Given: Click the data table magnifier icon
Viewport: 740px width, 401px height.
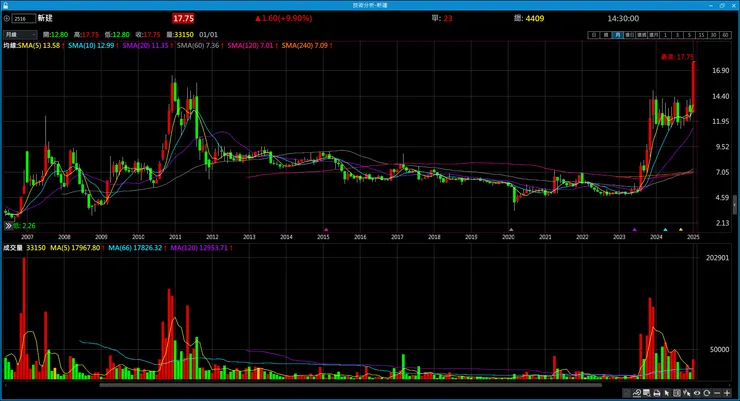Looking at the screenshot, I should pos(647,393).
